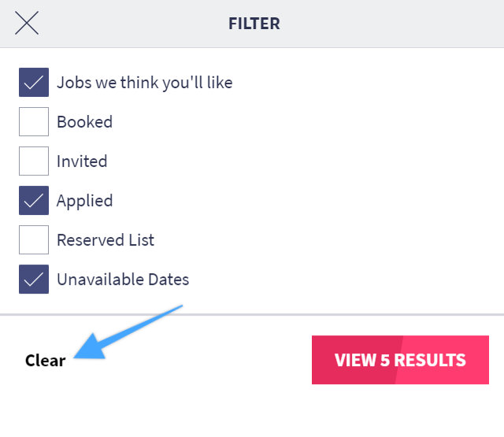Click the Applied filter label

point(84,201)
